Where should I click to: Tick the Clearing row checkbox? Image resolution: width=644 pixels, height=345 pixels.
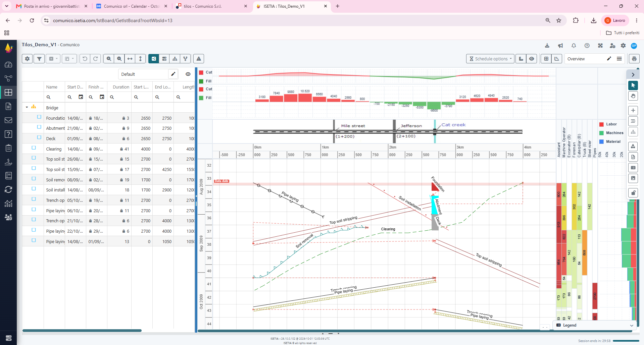pos(34,148)
